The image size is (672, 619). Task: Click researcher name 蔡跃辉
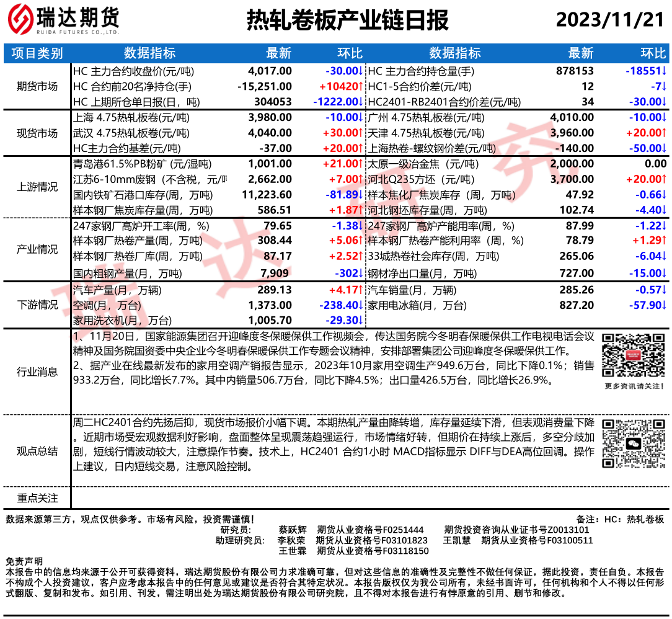(x=293, y=530)
